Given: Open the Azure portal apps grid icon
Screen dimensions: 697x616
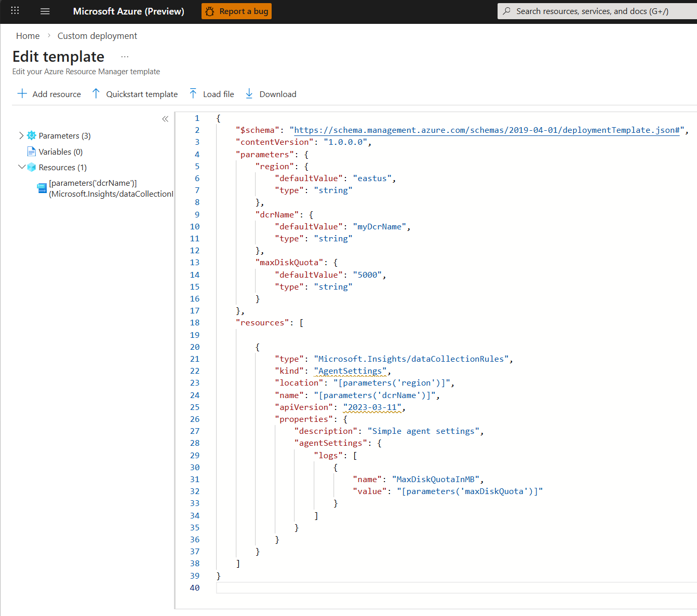Looking at the screenshot, I should click(15, 11).
